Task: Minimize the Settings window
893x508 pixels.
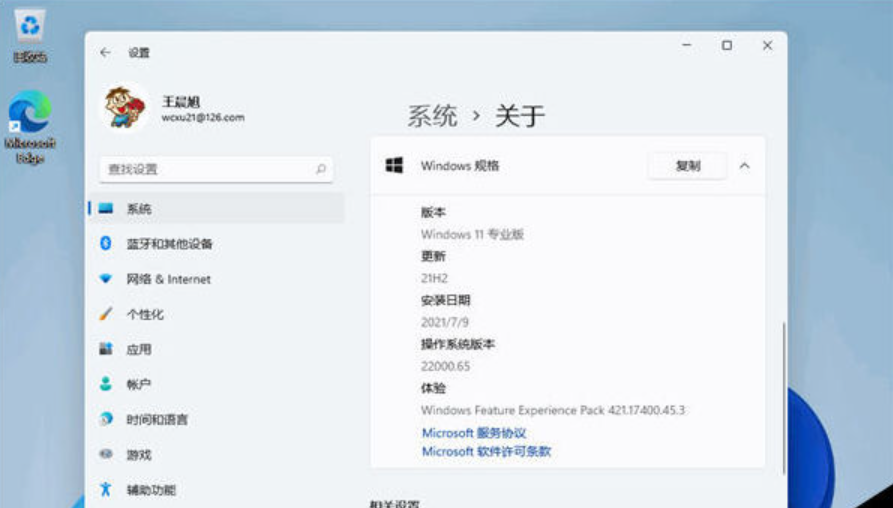Action: click(x=687, y=46)
